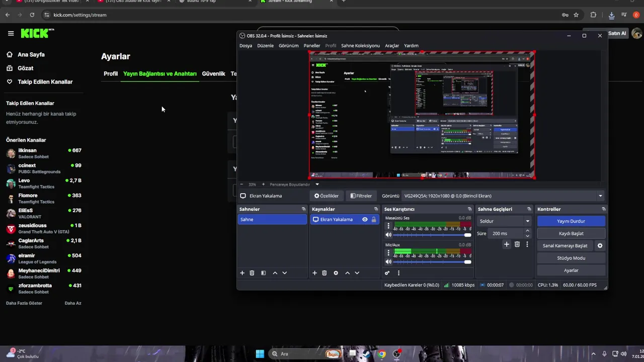Open Google Chrome from the taskbar
The height and width of the screenshot is (362, 644).
[x=382, y=354]
